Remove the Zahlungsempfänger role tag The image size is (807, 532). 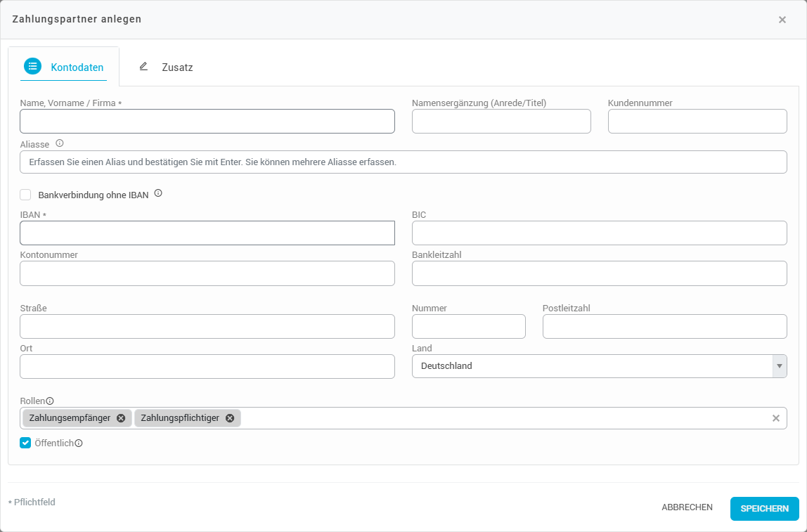click(x=121, y=418)
